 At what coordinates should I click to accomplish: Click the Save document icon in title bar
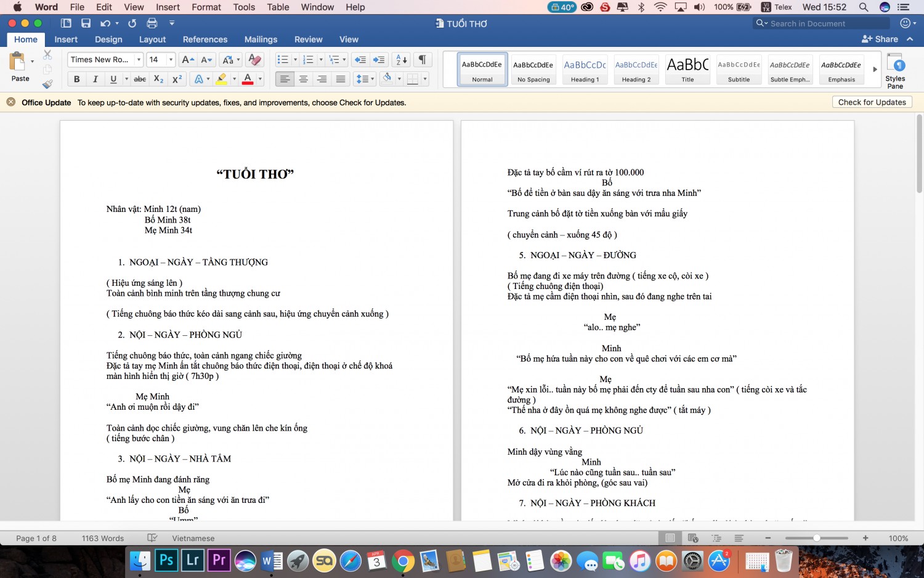86,23
